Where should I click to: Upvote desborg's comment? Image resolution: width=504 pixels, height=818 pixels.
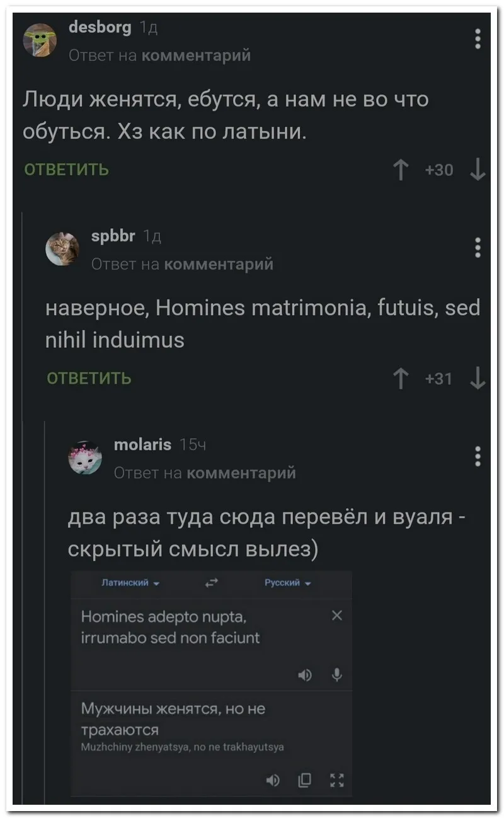click(401, 170)
